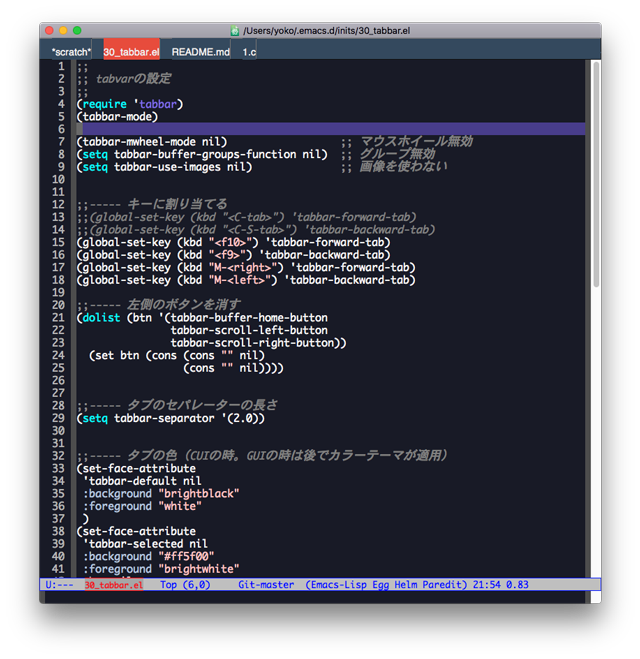Open the README.md tab
The height and width of the screenshot is (659, 640).
pos(200,52)
